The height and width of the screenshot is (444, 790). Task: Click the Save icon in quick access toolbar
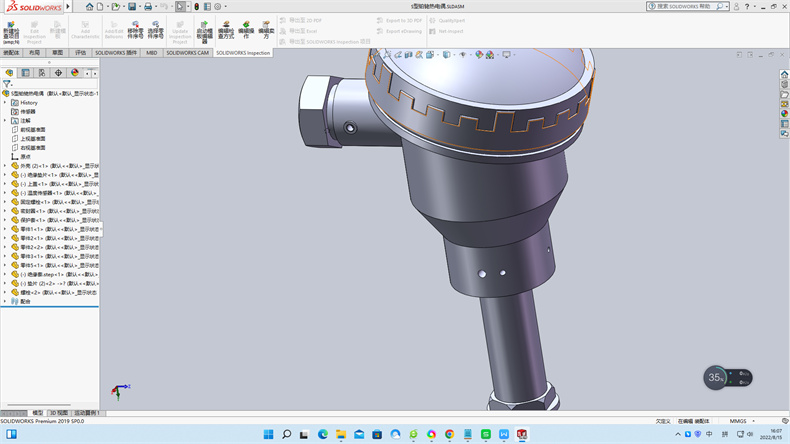(x=133, y=6)
